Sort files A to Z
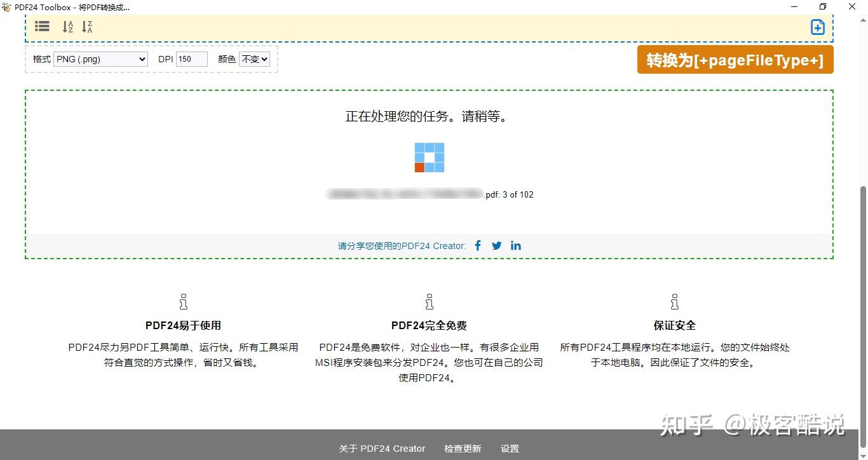 [x=67, y=27]
